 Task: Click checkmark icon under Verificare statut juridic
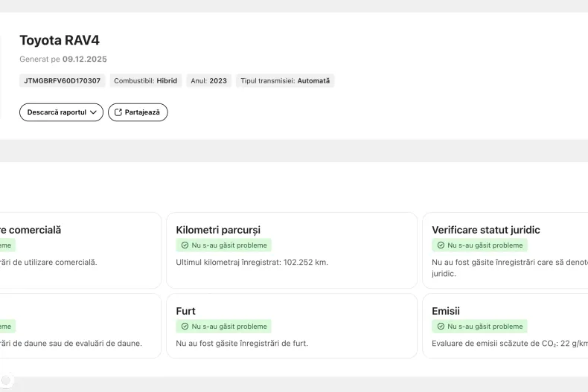441,245
